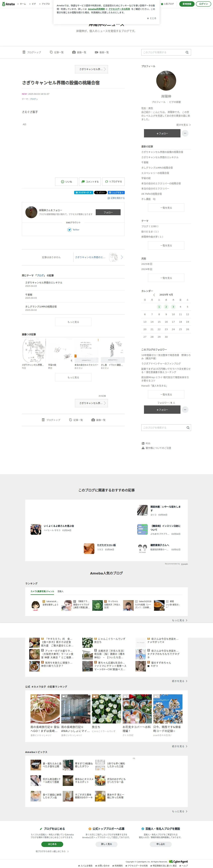The image size is (213, 868).
Task: Click 一覧を見る under 最新の記事
Action: 166,208
